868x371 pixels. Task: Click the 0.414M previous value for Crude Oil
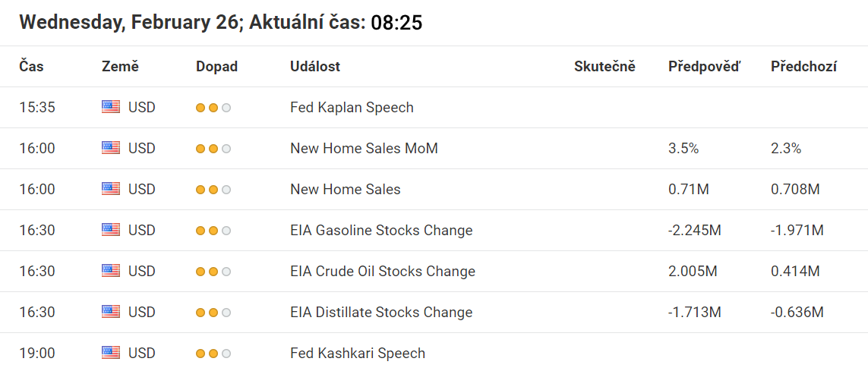tap(795, 271)
